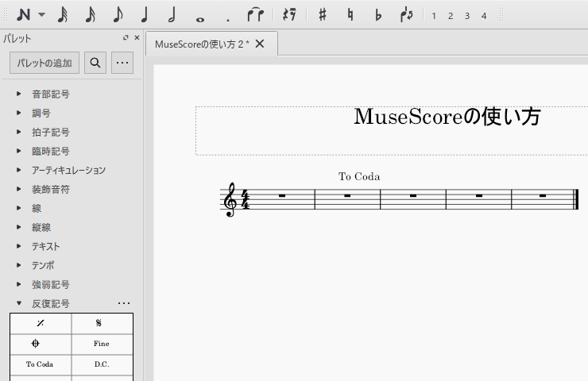The image size is (588, 381).
Task: Select Coda symbol in palette
Action: coord(41,344)
